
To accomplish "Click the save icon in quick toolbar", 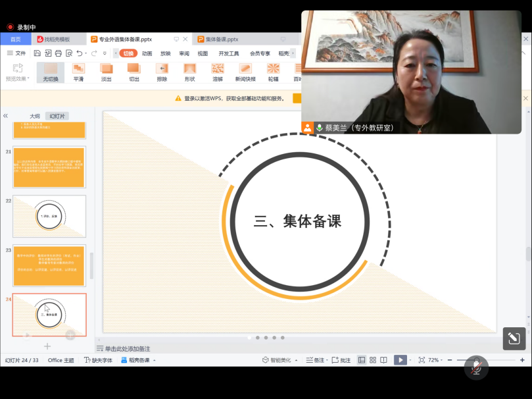I will [37, 53].
